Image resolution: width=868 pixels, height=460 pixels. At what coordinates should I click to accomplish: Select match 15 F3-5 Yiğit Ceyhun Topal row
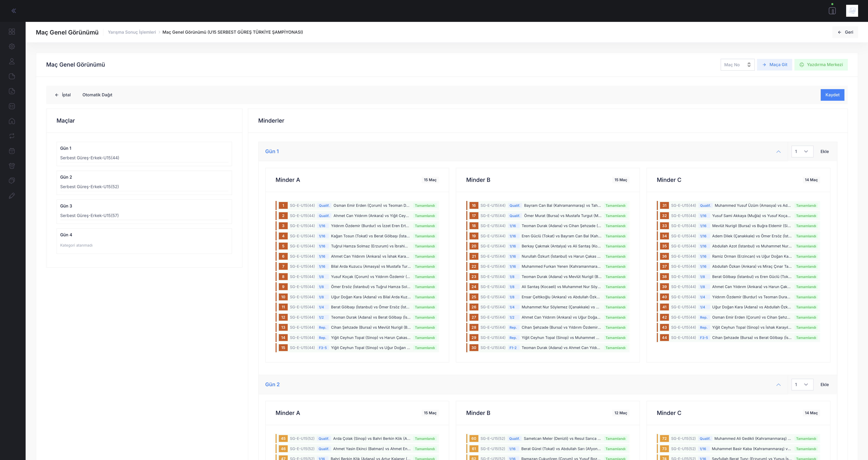[357, 348]
